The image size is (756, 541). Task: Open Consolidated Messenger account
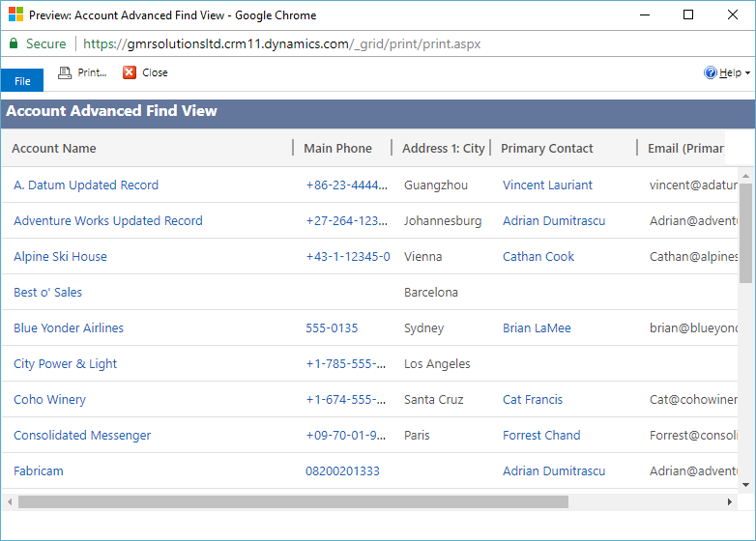tap(82, 435)
